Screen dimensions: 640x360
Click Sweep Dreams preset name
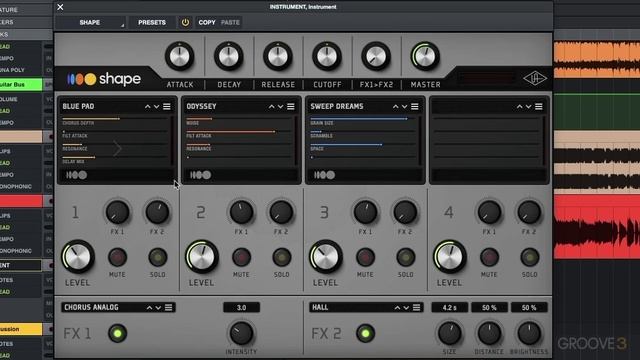click(337, 107)
